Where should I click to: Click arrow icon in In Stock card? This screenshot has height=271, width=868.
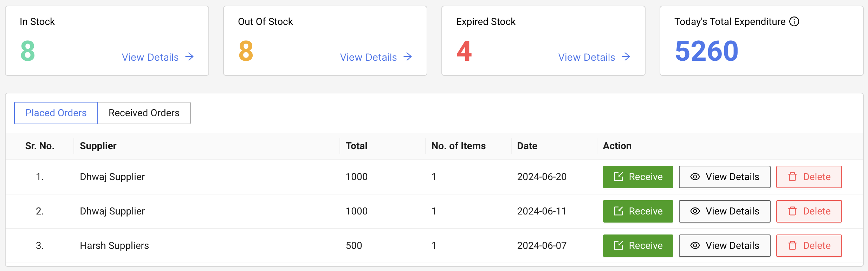(189, 57)
